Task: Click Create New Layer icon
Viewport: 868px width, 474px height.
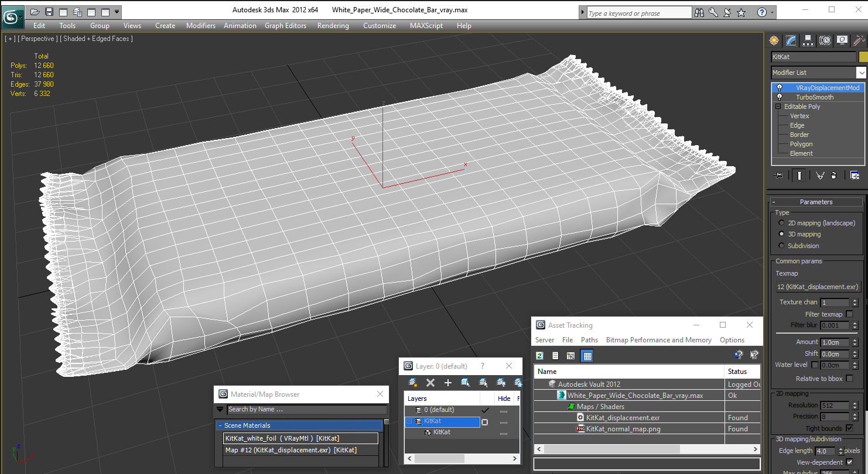Action: 413,383
